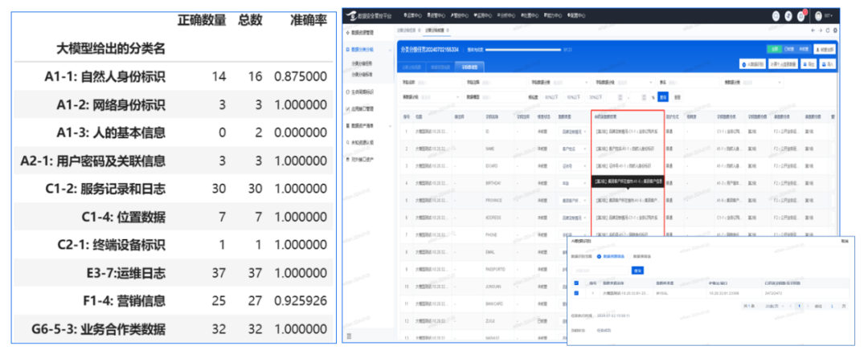Image resolution: width=868 pixels, height=354 pixels.
Task: Click the page jump input in dialog pagination
Action: click(832, 306)
